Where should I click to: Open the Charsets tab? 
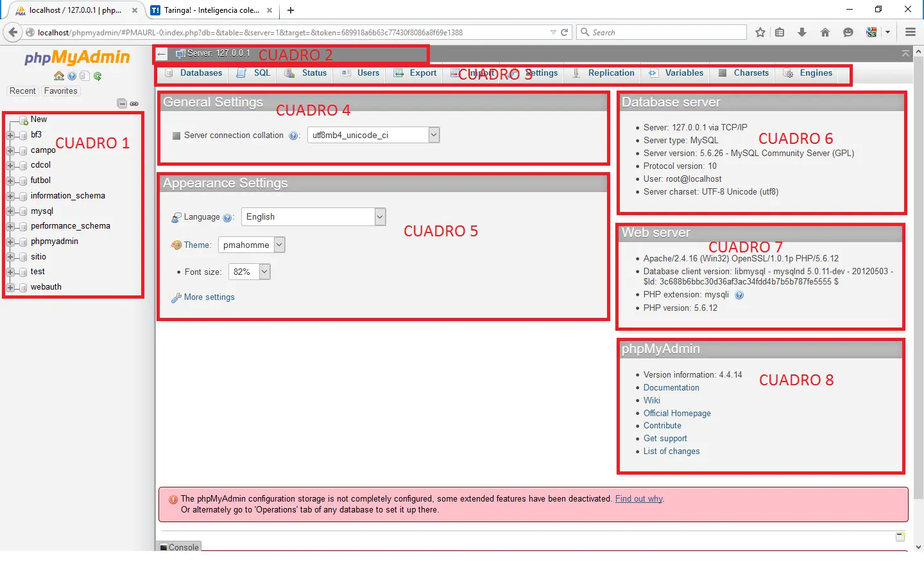744,73
